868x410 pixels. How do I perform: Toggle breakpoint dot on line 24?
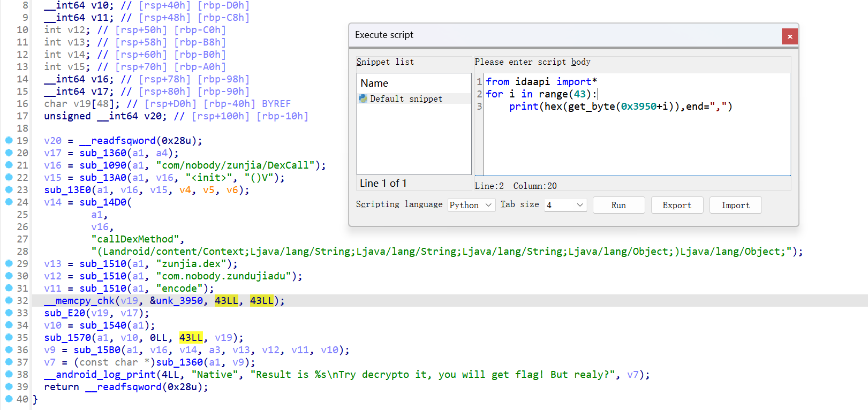coord(9,202)
